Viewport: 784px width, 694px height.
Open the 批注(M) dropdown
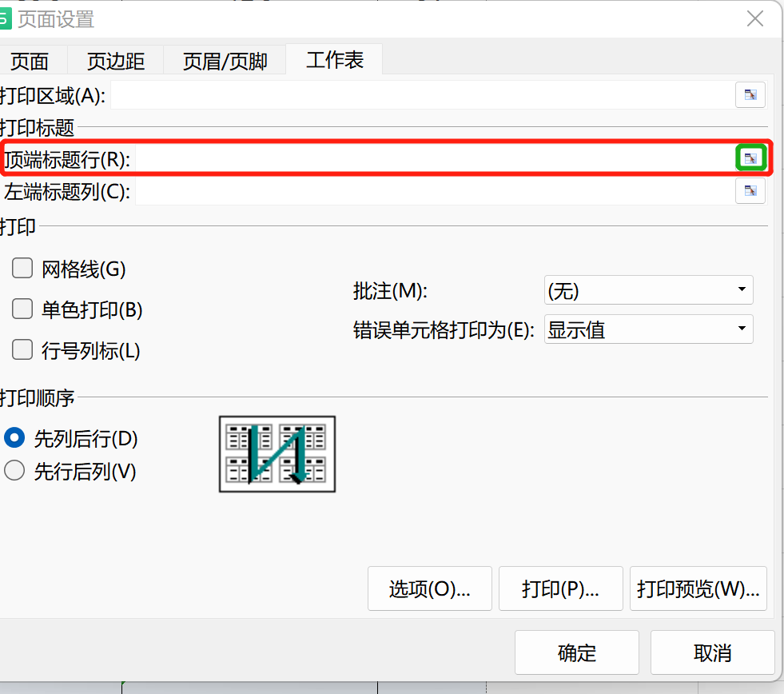648,289
